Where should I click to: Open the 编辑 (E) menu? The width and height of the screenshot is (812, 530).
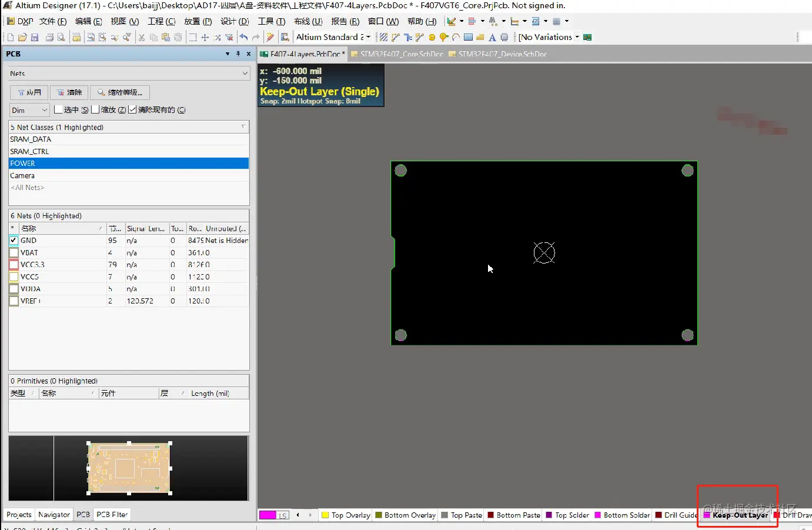pyautogui.click(x=88, y=21)
